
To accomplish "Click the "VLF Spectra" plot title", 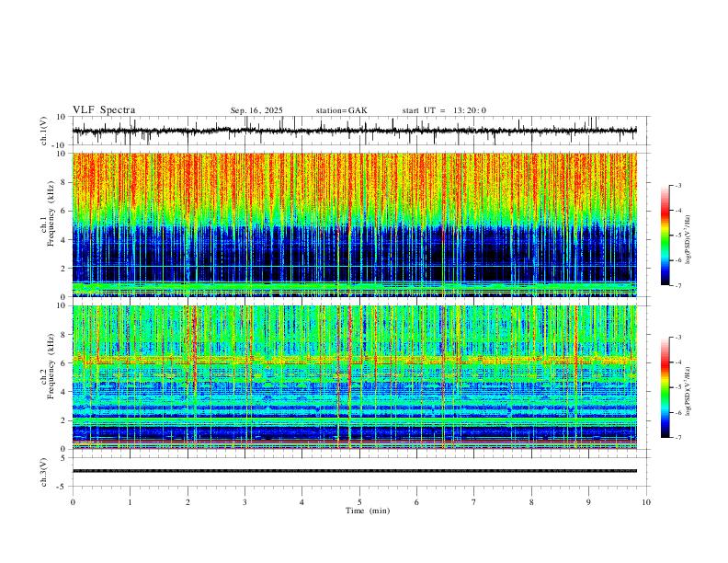I will (104, 110).
